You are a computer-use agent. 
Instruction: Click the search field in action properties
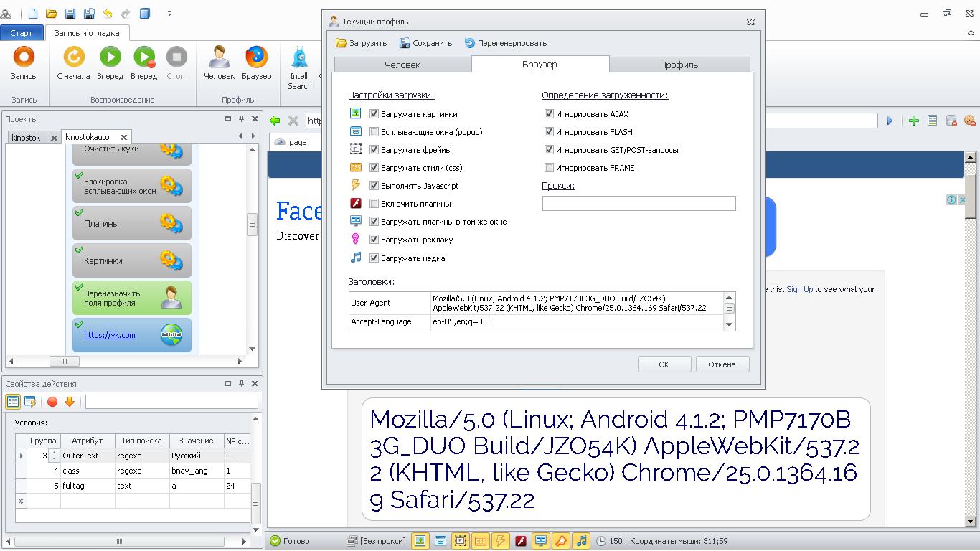tap(171, 402)
